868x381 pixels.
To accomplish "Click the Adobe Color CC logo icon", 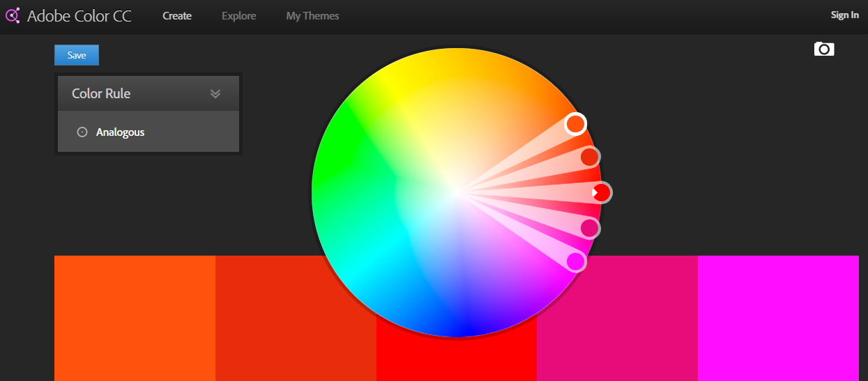I will click(x=12, y=15).
